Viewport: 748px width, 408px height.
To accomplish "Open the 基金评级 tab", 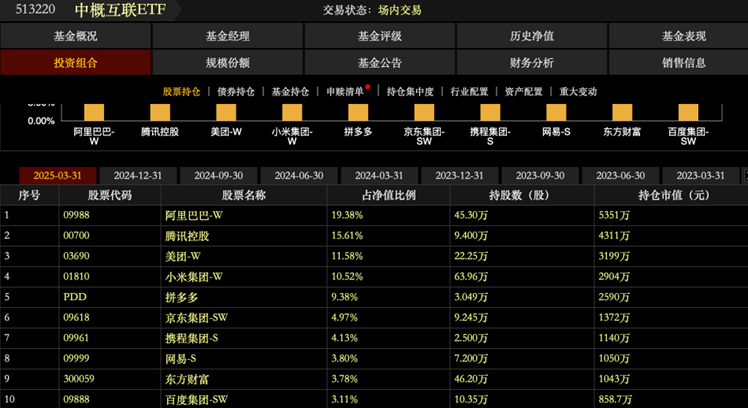I will 380,36.
